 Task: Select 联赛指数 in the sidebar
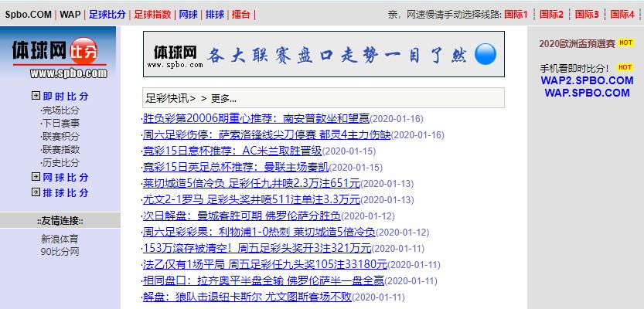[61, 149]
